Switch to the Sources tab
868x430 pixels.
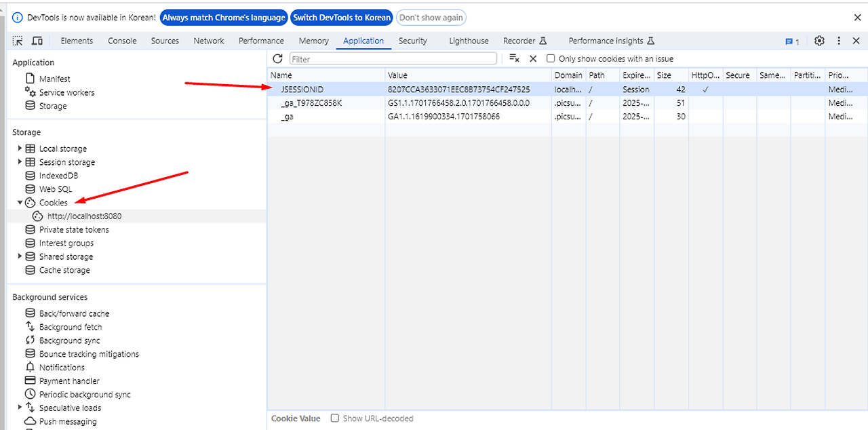tap(165, 41)
